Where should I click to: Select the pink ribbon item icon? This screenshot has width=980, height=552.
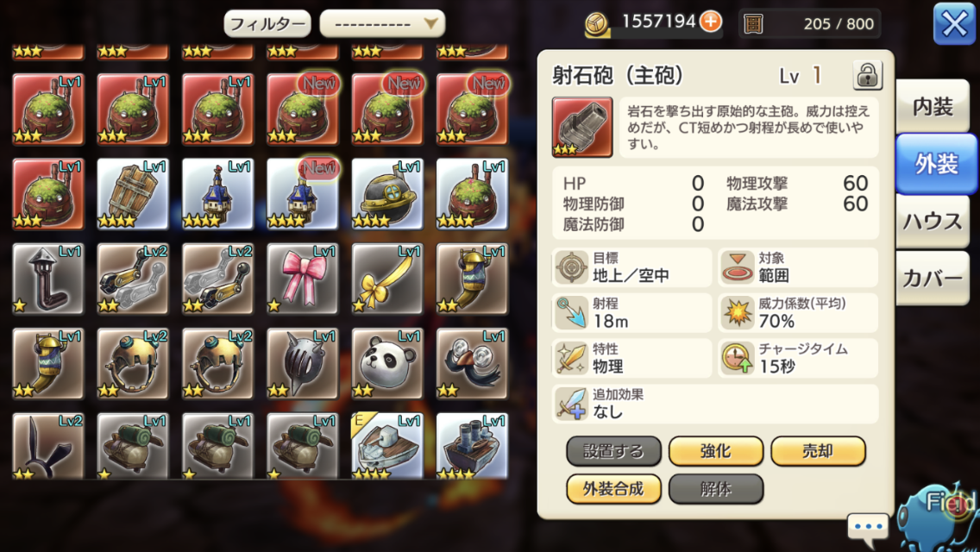click(x=303, y=279)
